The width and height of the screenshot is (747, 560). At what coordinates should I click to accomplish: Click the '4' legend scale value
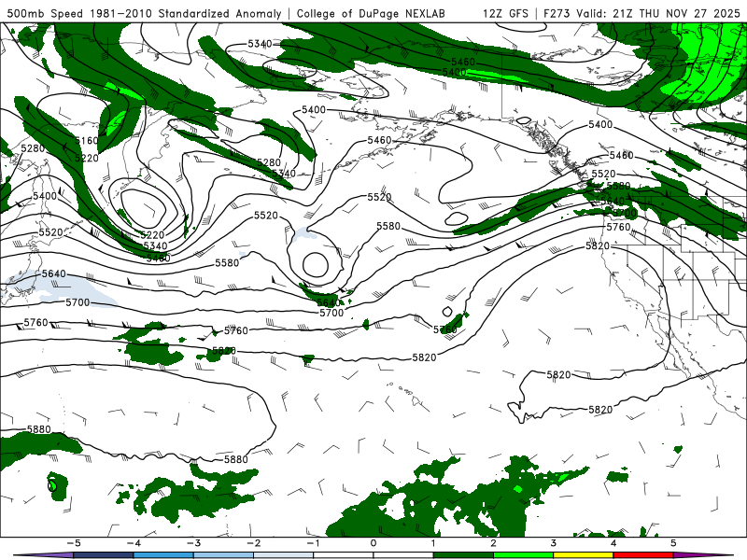[x=613, y=543]
